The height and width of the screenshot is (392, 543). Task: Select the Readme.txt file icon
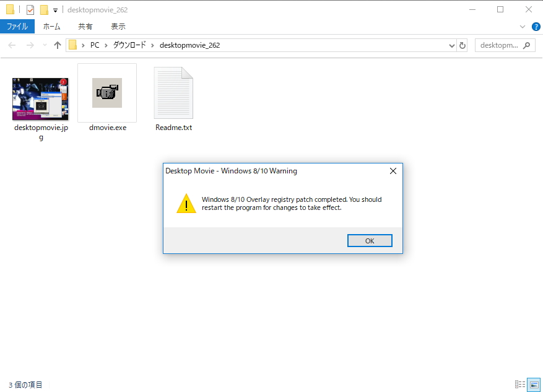173,93
